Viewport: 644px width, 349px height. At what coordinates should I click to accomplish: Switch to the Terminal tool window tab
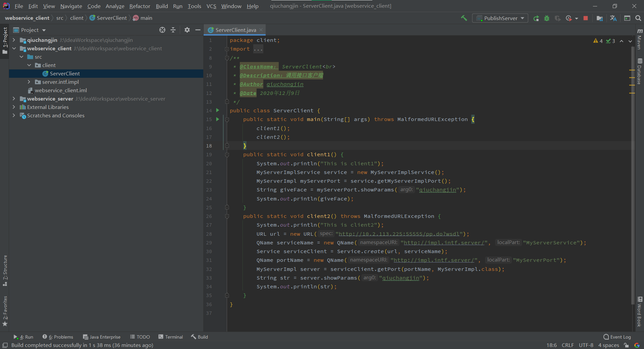click(173, 337)
